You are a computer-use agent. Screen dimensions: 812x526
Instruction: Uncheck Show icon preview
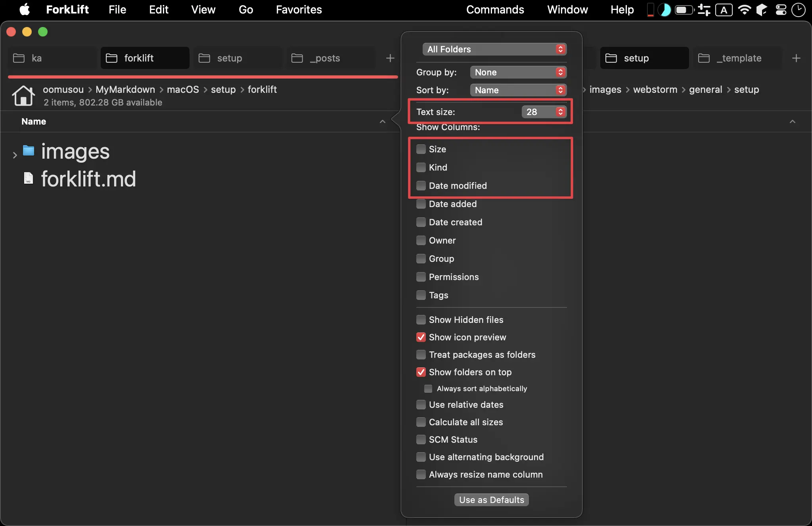click(421, 337)
